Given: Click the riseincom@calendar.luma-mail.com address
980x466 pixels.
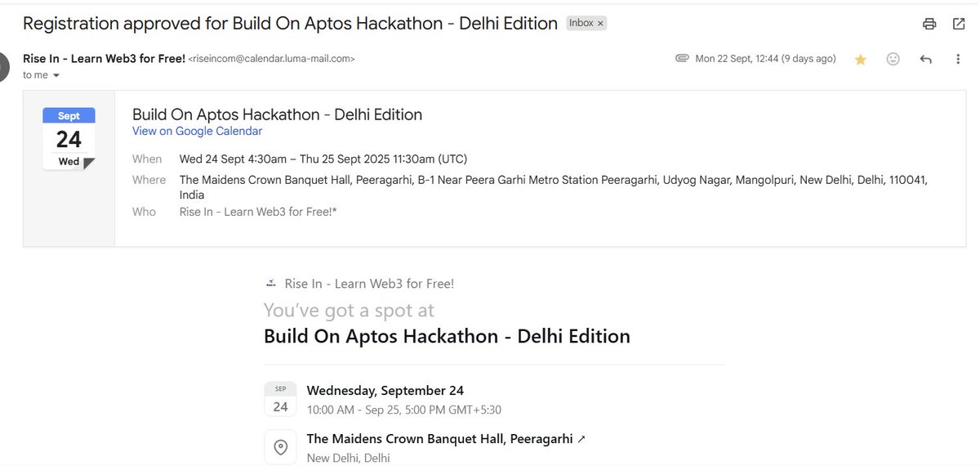Looking at the screenshot, I should (271, 59).
